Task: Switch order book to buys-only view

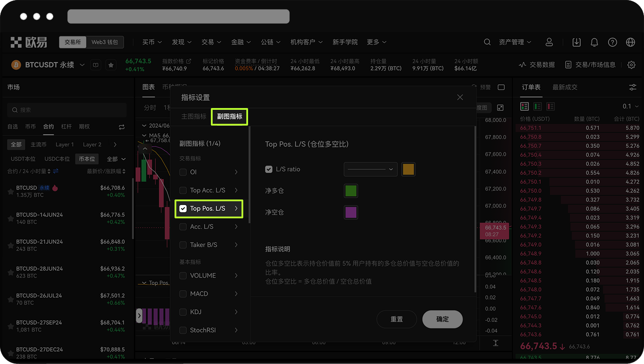Action: (x=538, y=106)
